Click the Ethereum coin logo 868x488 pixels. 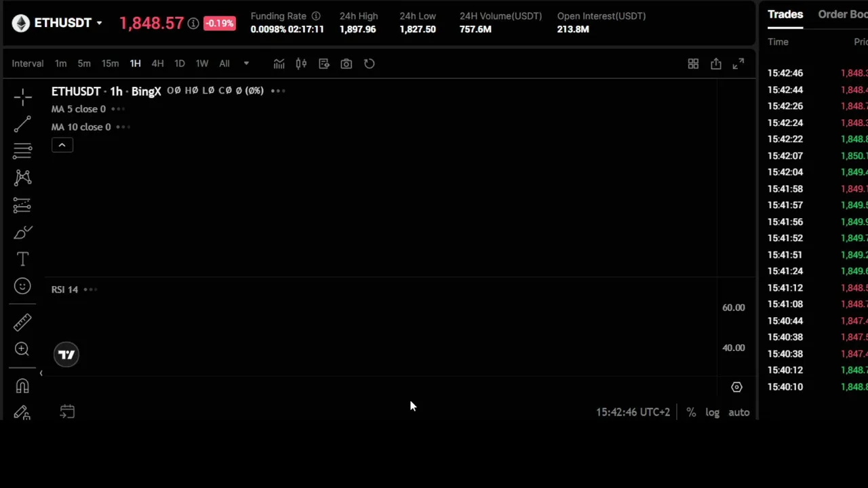pyautogui.click(x=21, y=23)
